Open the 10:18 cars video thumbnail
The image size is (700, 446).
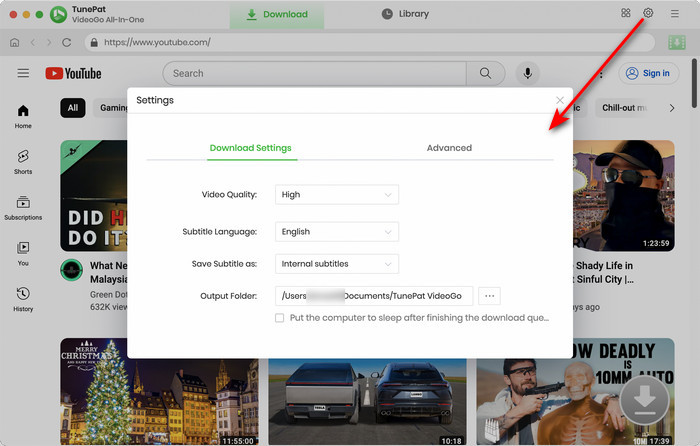point(368,401)
